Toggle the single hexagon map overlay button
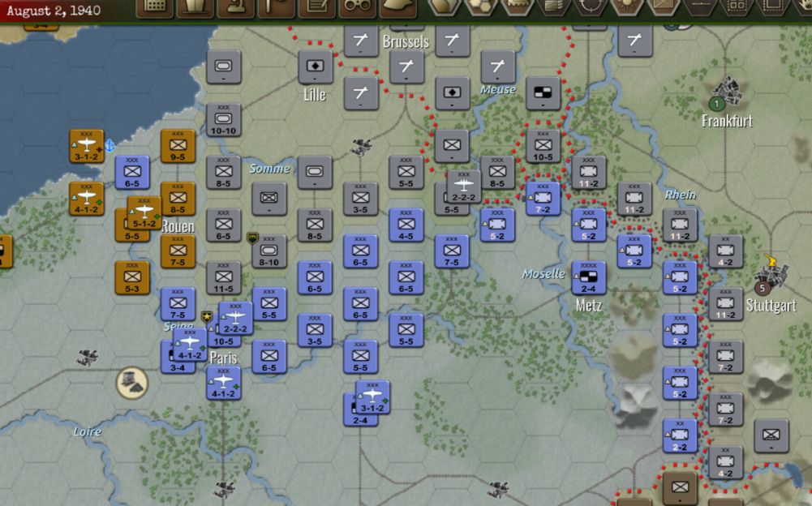Viewport: 812px width, 506px height. click(444, 7)
